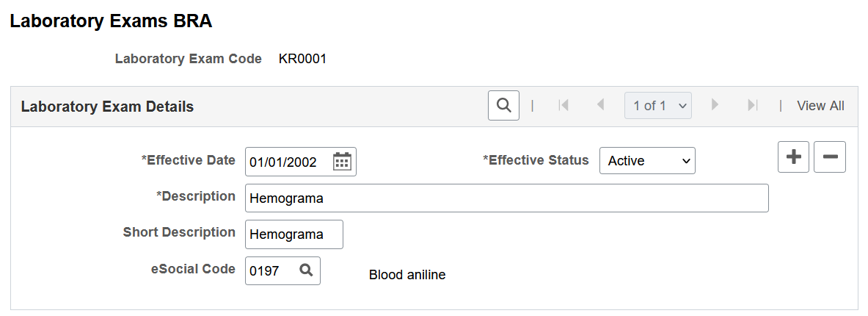Screen dimensions: 868x316
Task: Open eSocial Code lookup magnifier
Action: [x=306, y=270]
